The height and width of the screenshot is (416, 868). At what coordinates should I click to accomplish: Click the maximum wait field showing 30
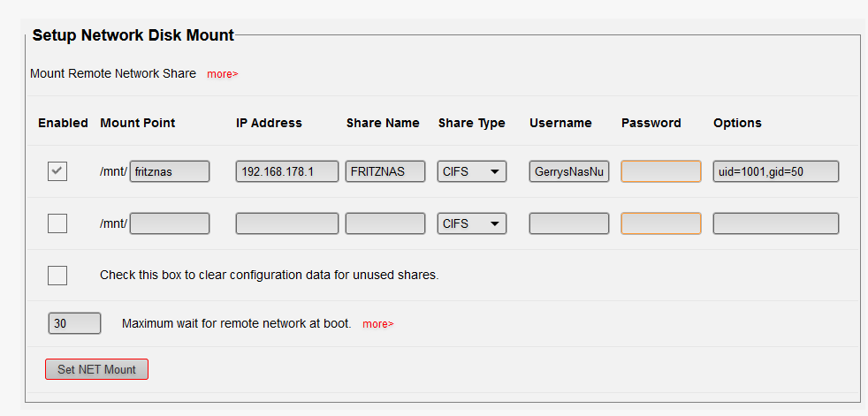74,323
